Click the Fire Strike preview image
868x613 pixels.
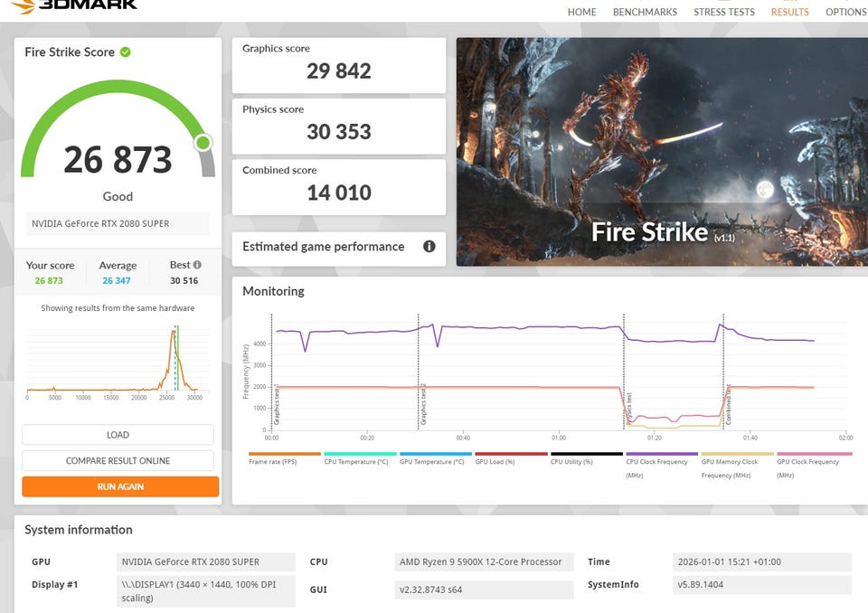662,152
